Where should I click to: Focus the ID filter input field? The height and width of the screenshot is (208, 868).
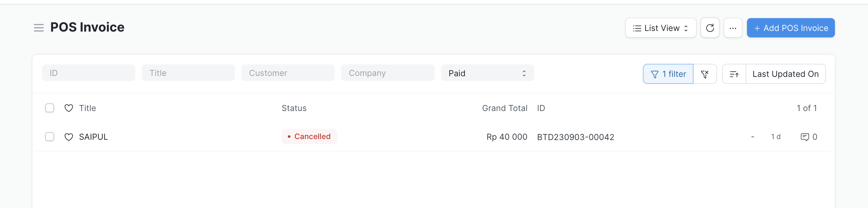coord(89,73)
